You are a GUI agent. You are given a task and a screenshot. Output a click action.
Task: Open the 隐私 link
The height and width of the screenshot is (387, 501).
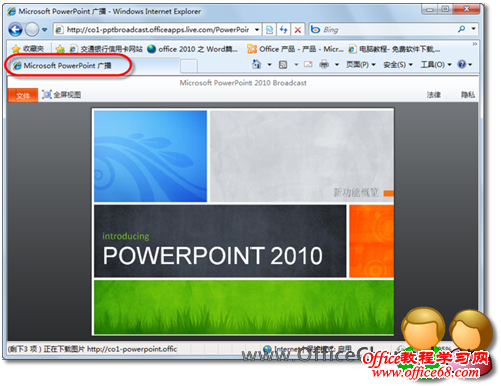pos(468,95)
